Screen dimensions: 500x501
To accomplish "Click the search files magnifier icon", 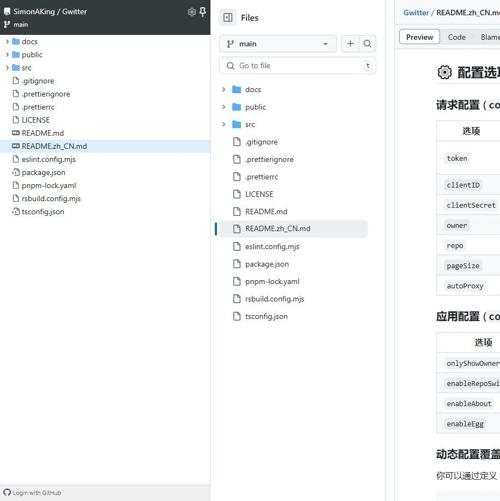I will click(367, 44).
